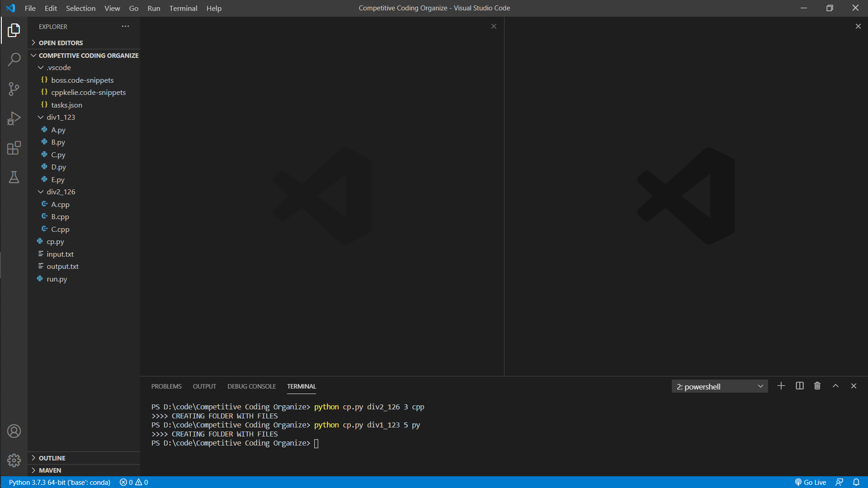This screenshot has width=868, height=488.
Task: Open tasks.json file
Action: pos(84,105)
